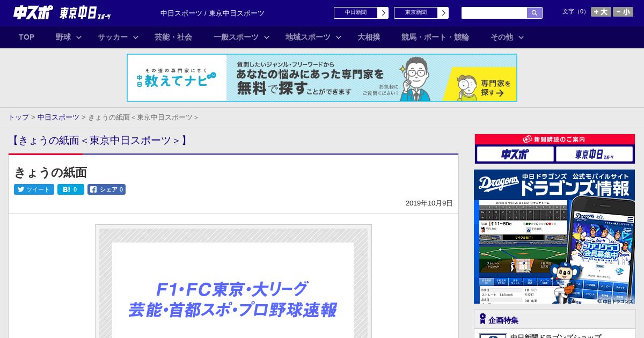Decrease text size with 小 button
The height and width of the screenshot is (338, 644).
point(623,12)
